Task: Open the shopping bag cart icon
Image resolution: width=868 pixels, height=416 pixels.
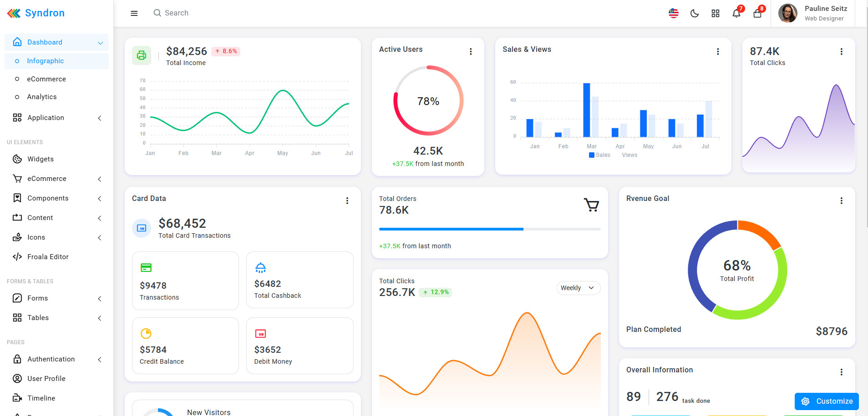Action: [x=757, y=13]
